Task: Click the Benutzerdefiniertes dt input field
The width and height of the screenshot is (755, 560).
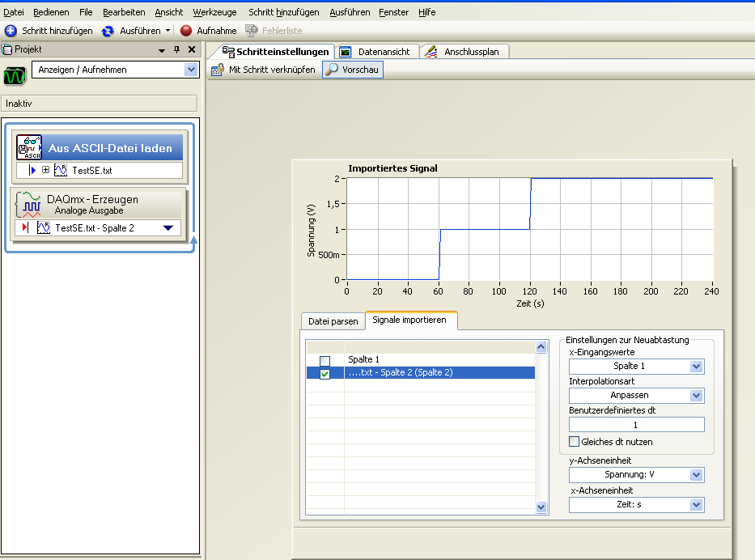Action: tap(636, 425)
